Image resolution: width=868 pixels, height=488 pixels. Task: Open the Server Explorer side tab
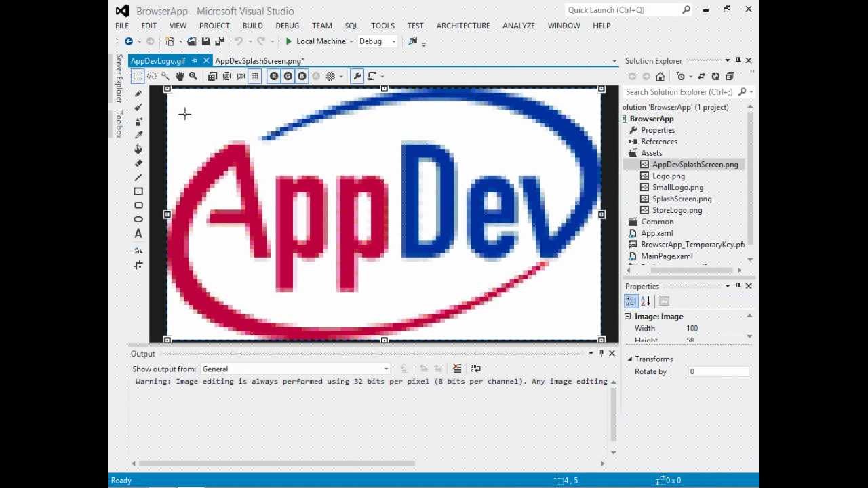pos(119,79)
